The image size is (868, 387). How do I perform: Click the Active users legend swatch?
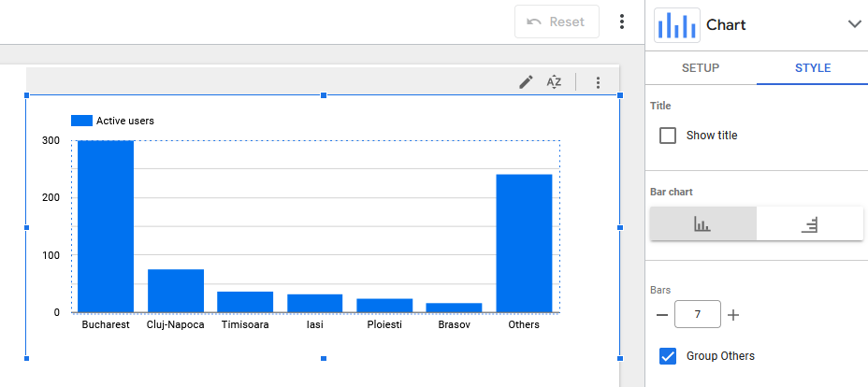point(81,121)
